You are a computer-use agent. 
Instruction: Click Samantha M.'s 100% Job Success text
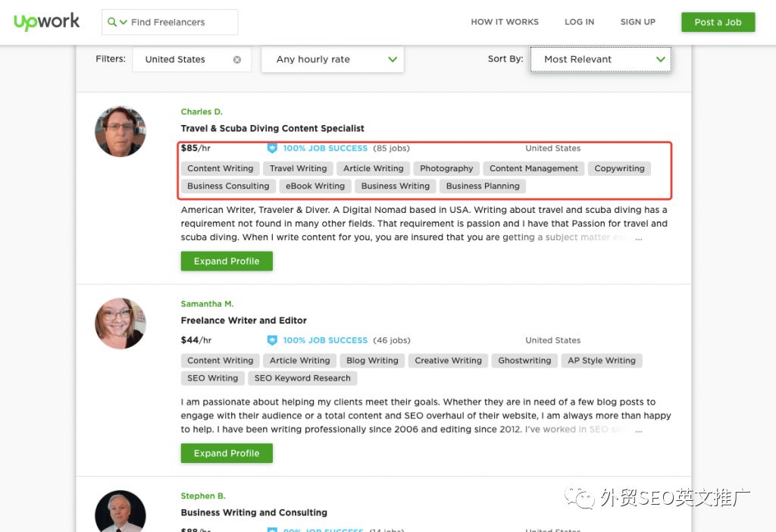tap(325, 340)
